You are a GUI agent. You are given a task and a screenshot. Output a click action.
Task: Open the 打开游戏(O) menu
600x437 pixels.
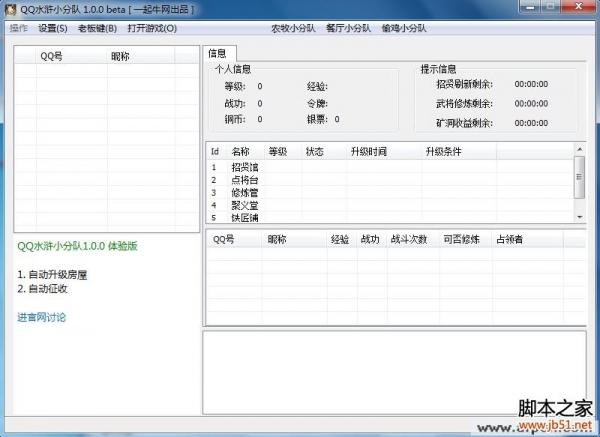[x=152, y=28]
